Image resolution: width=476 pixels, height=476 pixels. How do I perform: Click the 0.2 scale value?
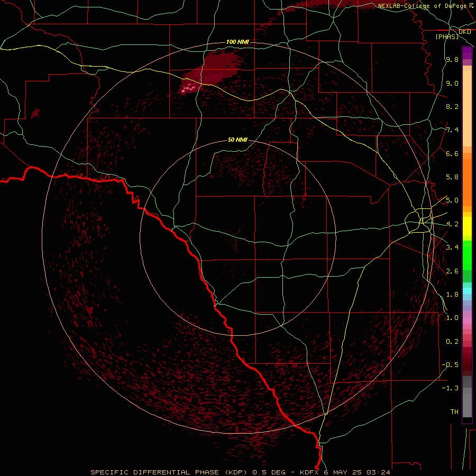452,342
